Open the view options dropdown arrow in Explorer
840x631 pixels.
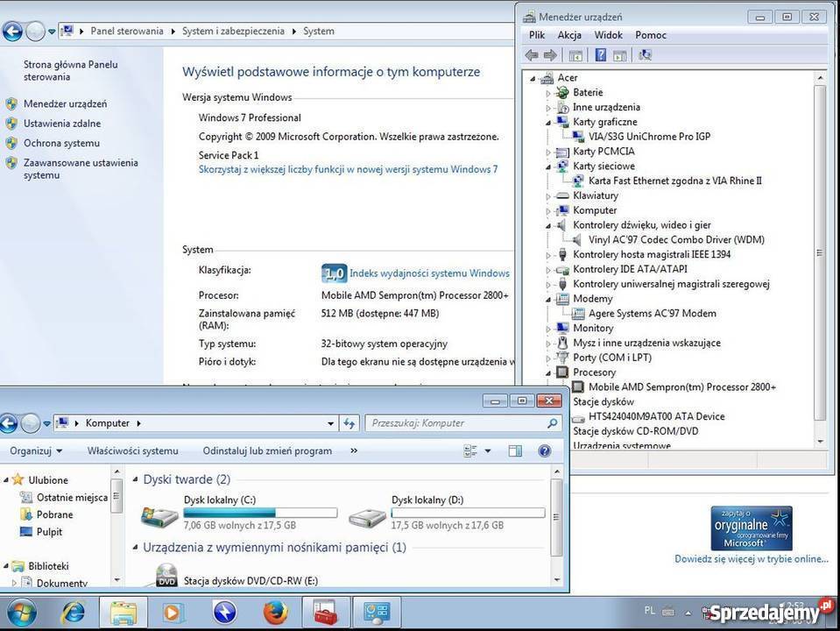[x=488, y=450]
